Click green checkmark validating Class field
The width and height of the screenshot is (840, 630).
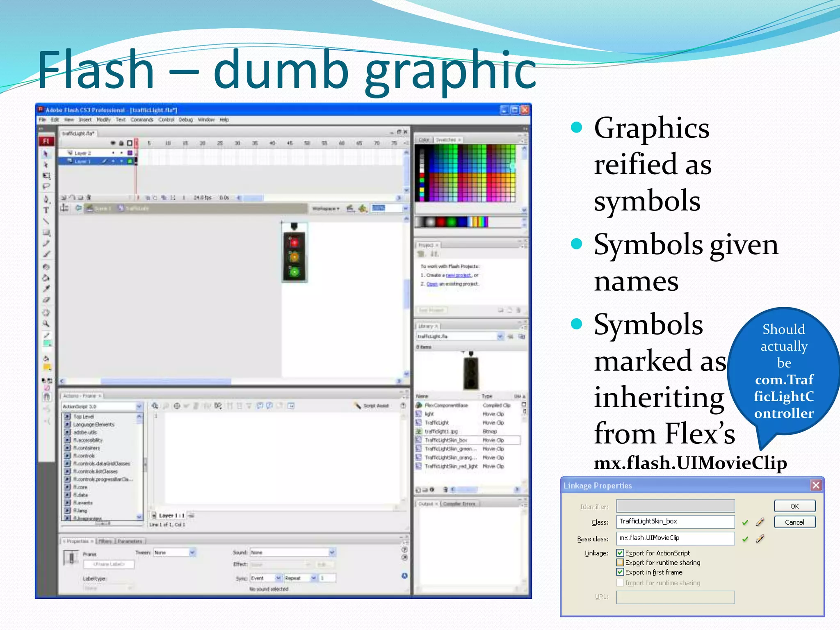pos(745,523)
